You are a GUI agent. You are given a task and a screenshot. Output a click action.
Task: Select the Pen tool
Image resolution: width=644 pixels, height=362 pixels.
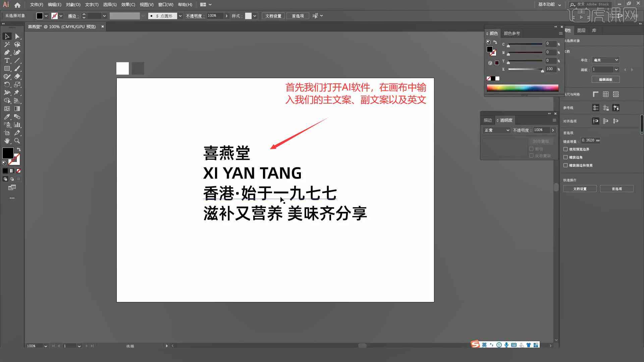pyautogui.click(x=7, y=53)
